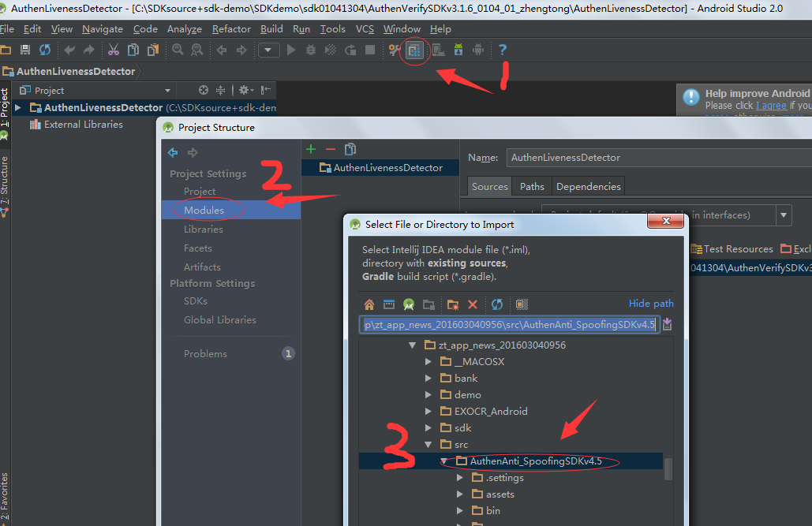The image size is (812, 526).
Task: Expand the bank folder
Action: [x=428, y=379]
